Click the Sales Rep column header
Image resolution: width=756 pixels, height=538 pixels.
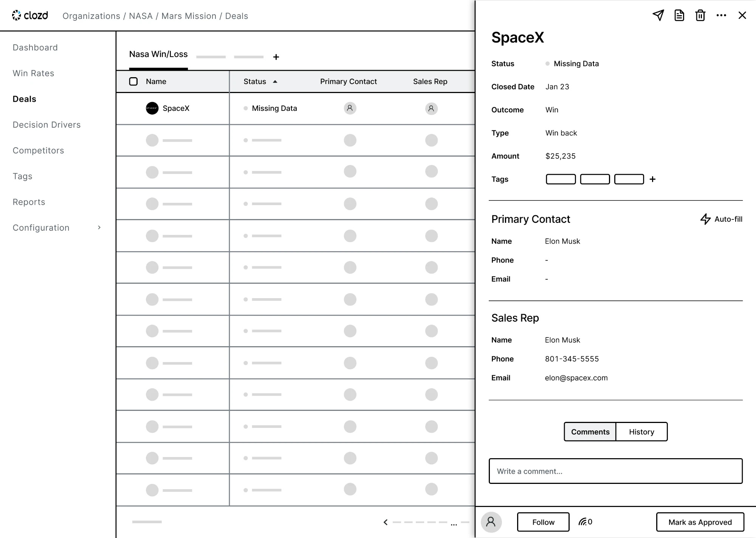click(x=430, y=81)
